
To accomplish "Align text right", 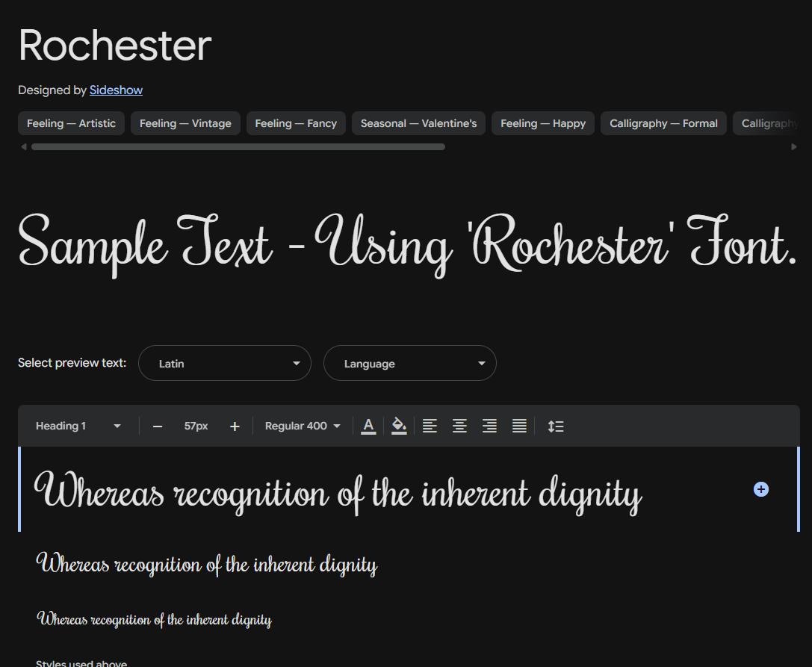I will point(489,426).
